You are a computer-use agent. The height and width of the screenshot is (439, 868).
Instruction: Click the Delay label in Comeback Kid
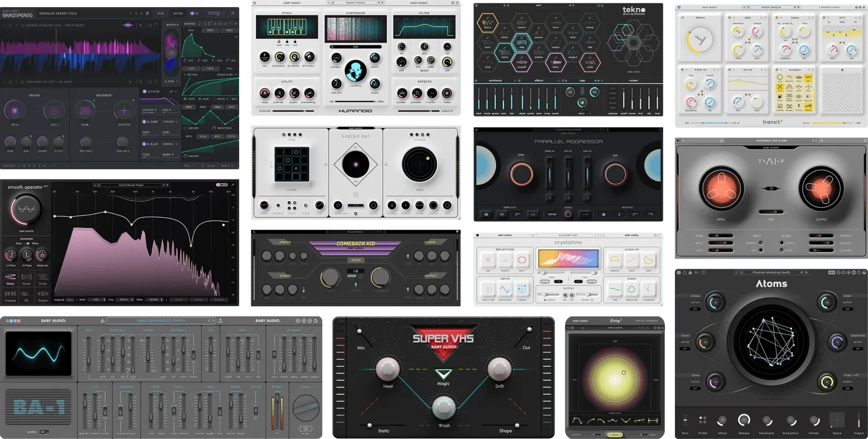click(x=355, y=260)
